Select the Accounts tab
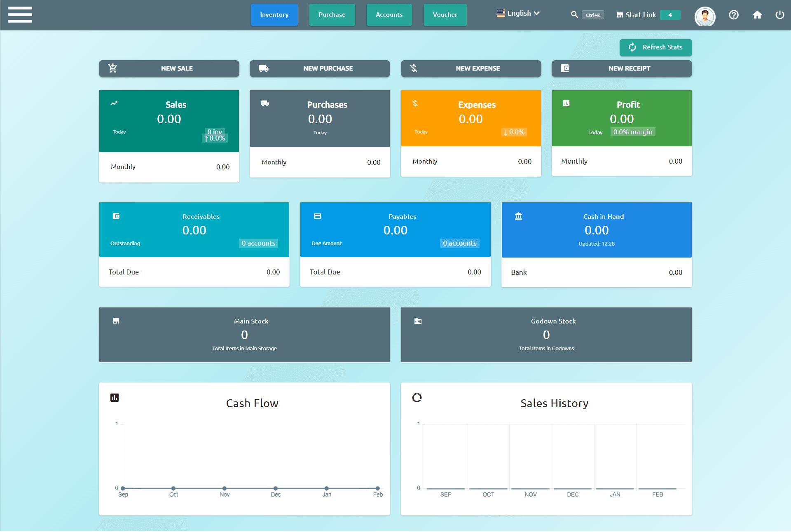The height and width of the screenshot is (532, 791). (x=388, y=14)
